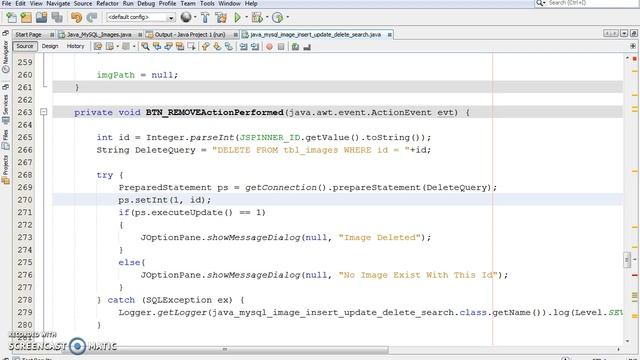Viewport: 640px width, 360px height.
Task: Click the Save All toolbar icon
Action: (x=57, y=17)
